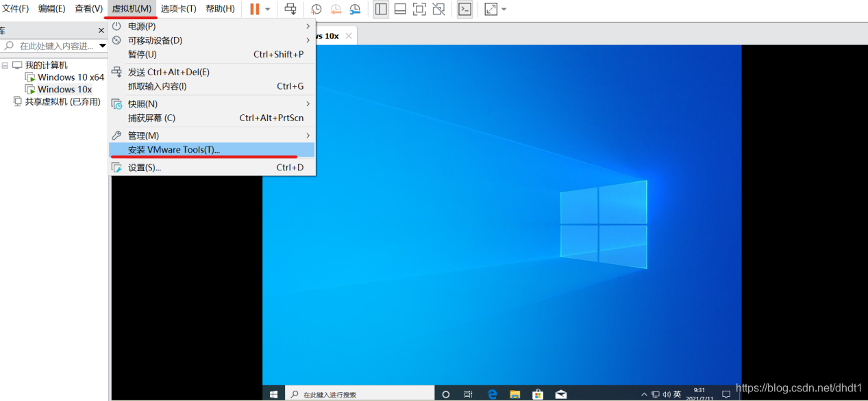The image size is (868, 401).
Task: Toggle Unity mode toolbar icon
Action: 438,9
